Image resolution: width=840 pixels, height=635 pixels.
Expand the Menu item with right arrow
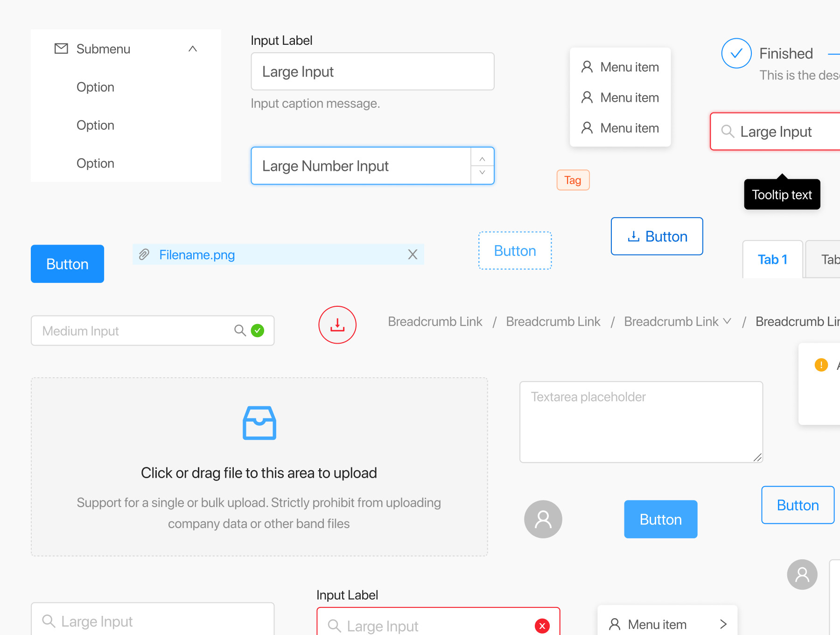(x=723, y=624)
